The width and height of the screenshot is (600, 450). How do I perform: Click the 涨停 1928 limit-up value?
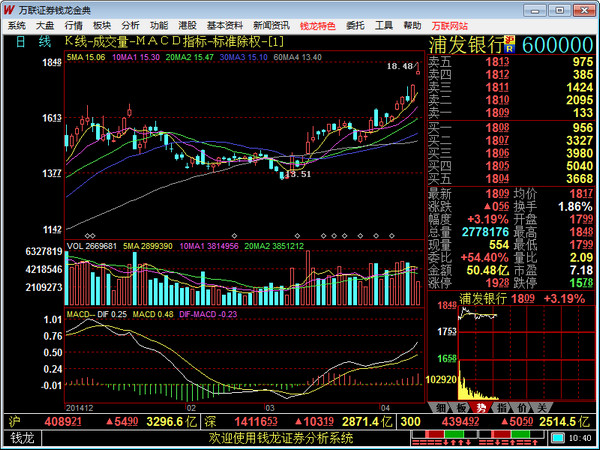point(497,283)
